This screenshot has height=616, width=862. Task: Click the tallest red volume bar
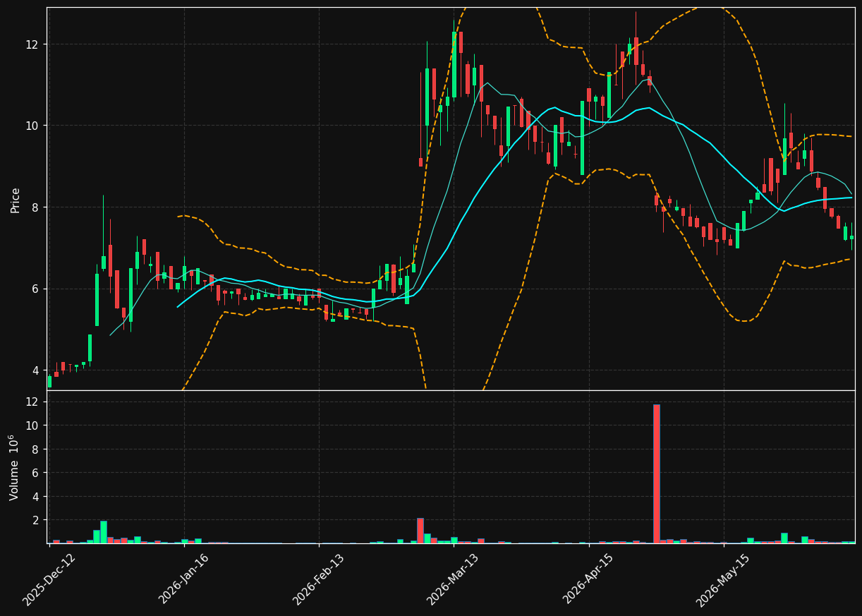(x=657, y=473)
